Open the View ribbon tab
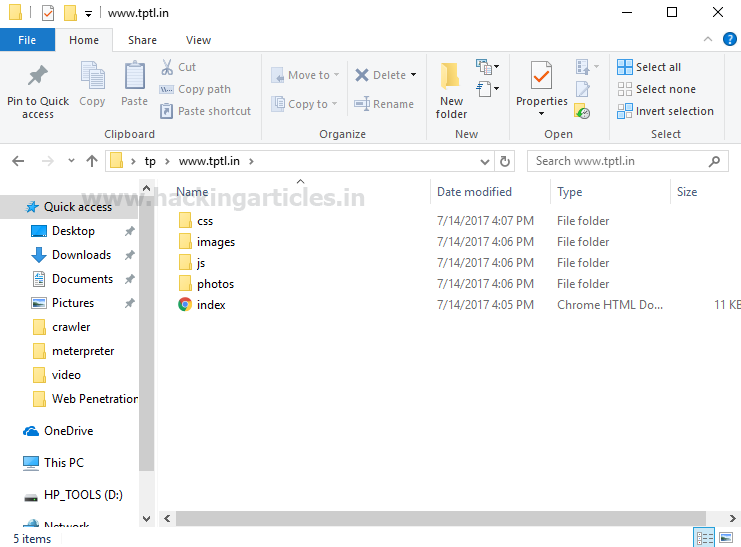Viewport: 741px width, 547px height. coord(198,40)
